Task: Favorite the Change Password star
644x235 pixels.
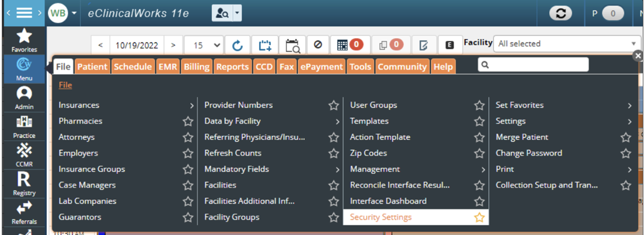Action: click(x=626, y=153)
